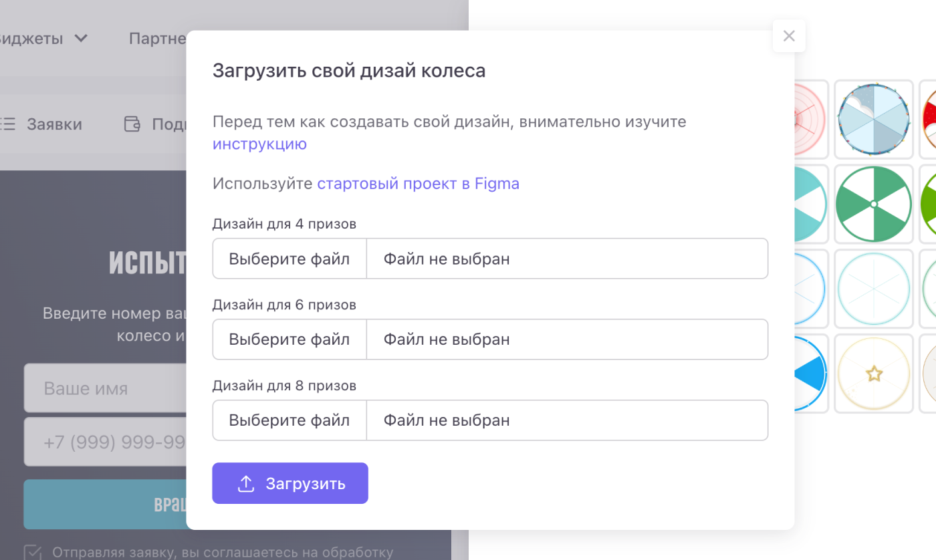Click the Заявки list icon
Screen dimensions: 936x560
tap(7, 124)
